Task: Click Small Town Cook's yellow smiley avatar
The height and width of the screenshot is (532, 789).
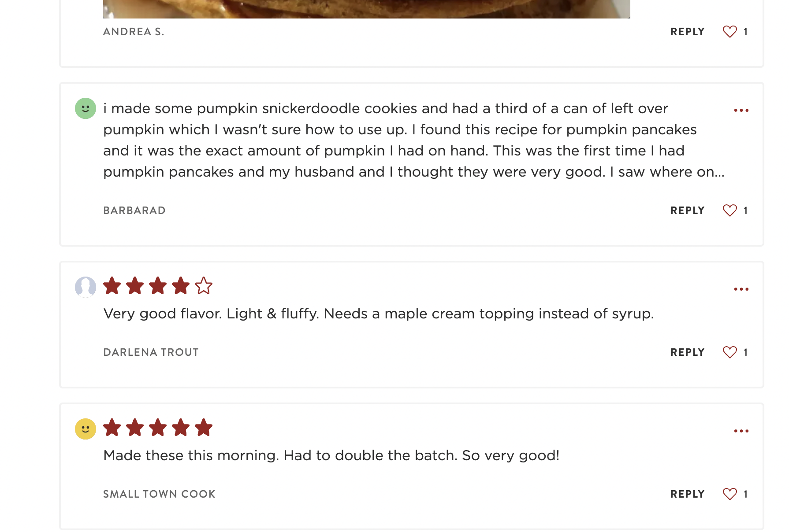Action: [x=86, y=429]
